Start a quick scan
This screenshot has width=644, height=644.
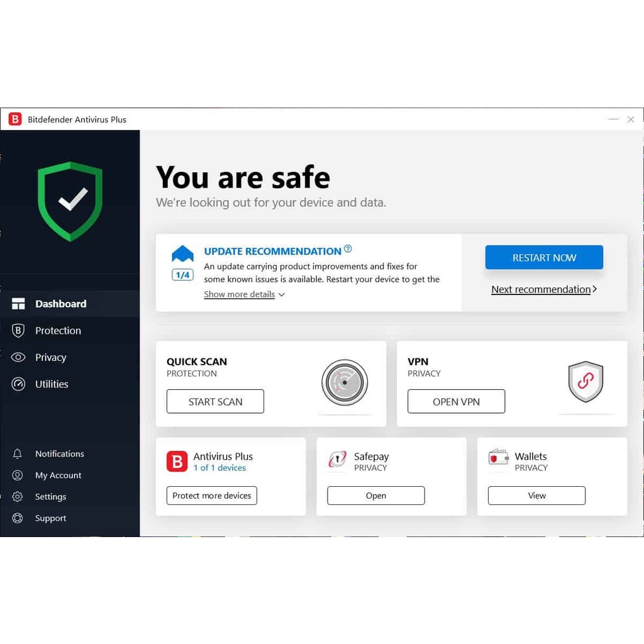(215, 401)
